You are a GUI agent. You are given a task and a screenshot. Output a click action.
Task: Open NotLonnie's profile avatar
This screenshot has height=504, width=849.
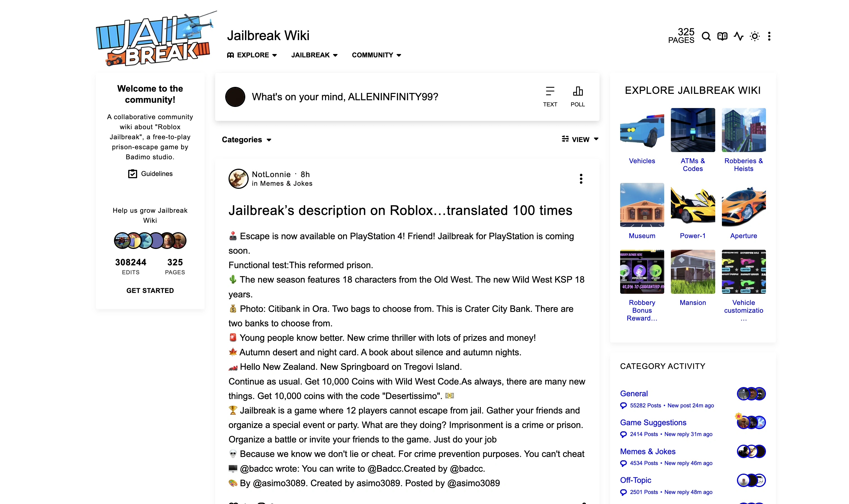(238, 179)
